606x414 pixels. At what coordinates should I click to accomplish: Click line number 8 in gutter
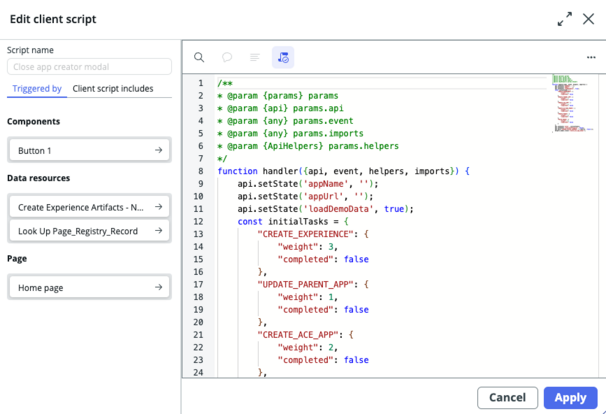[201, 171]
